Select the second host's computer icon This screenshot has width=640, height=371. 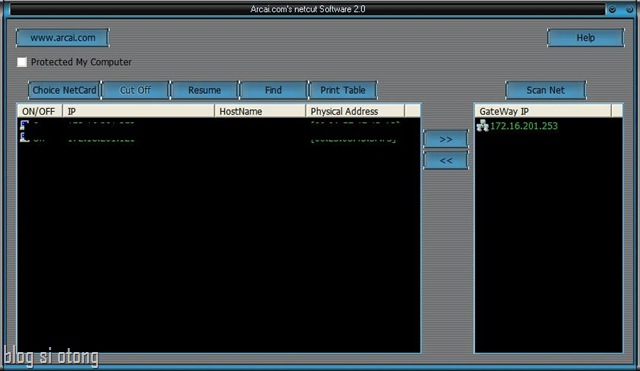[24, 137]
